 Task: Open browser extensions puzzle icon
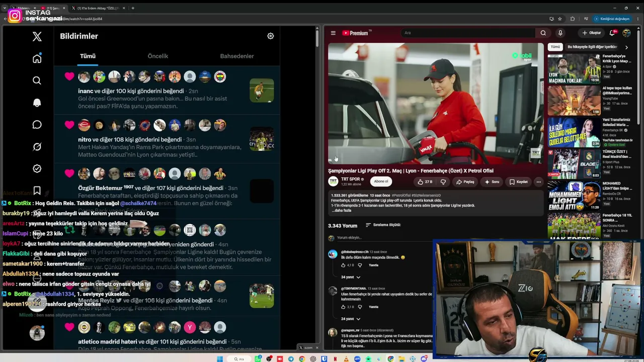(573, 19)
